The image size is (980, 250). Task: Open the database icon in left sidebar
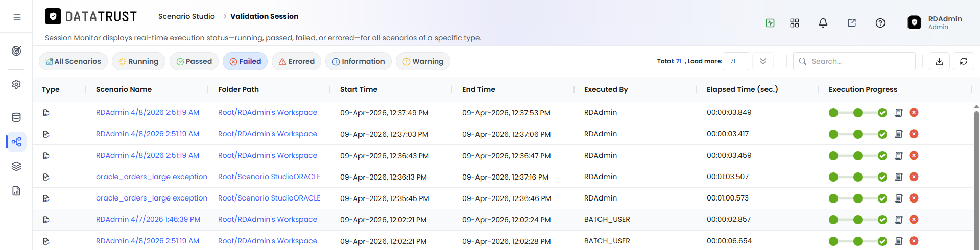(16, 117)
